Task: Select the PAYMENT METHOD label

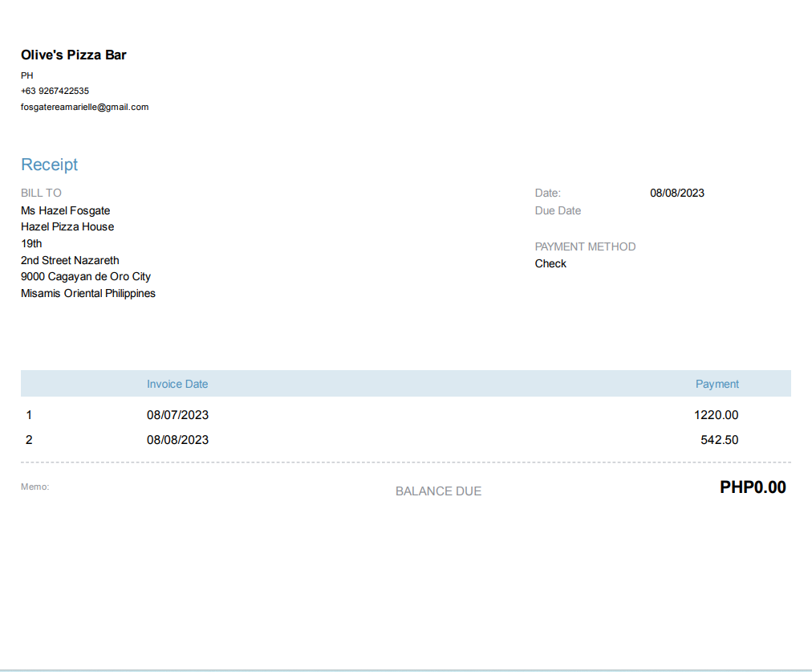Action: coord(585,246)
